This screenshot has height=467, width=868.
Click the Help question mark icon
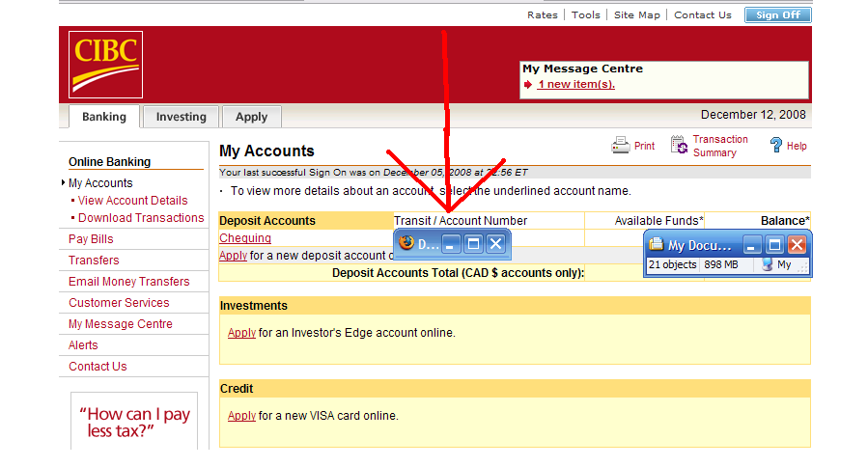pyautogui.click(x=776, y=146)
